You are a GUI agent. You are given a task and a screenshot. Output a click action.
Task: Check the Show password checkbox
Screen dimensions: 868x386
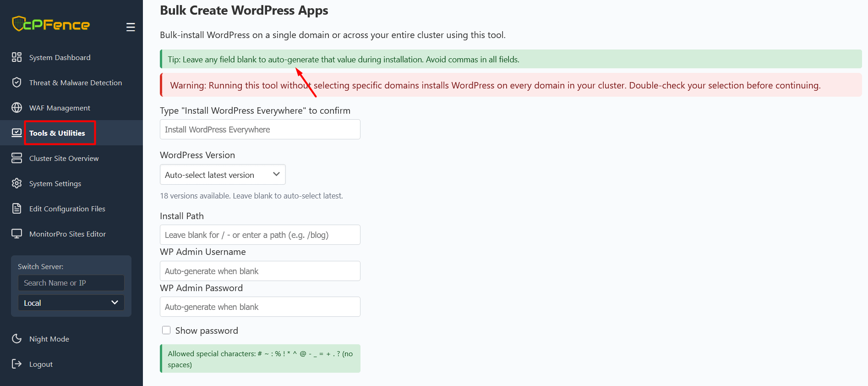[166, 330]
